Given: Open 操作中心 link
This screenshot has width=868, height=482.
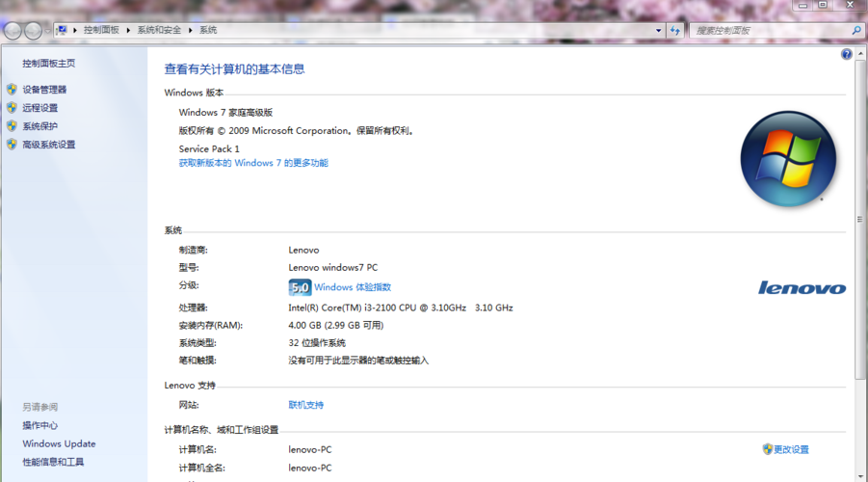Looking at the screenshot, I should pos(39,425).
